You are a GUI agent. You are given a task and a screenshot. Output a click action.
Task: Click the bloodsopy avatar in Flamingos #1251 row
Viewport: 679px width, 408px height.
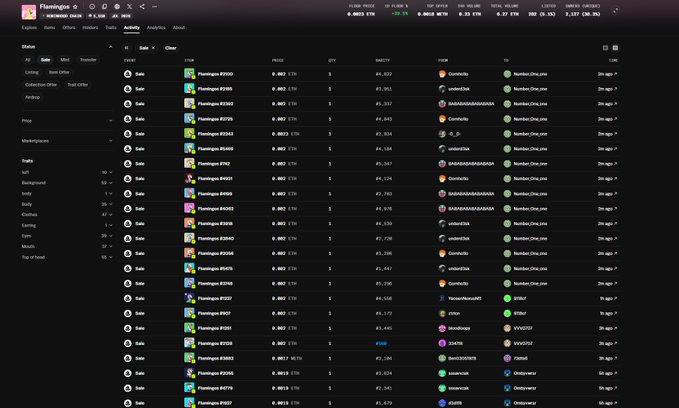point(442,328)
